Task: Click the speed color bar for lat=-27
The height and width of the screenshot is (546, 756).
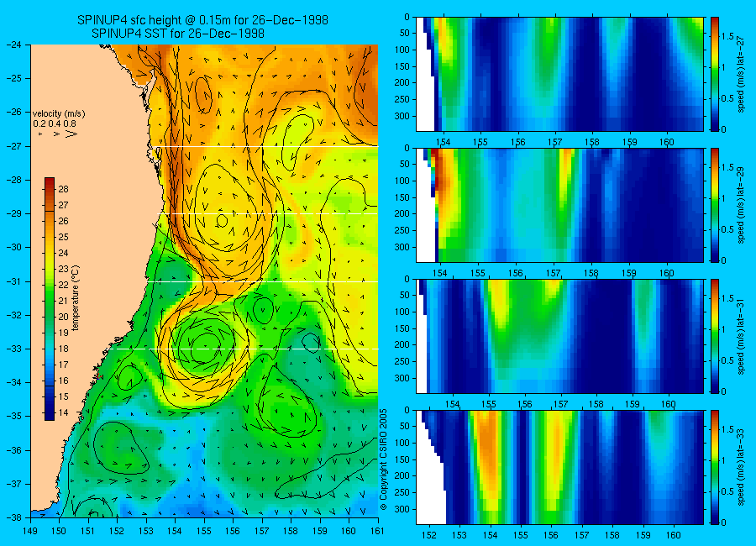Action: (x=715, y=74)
